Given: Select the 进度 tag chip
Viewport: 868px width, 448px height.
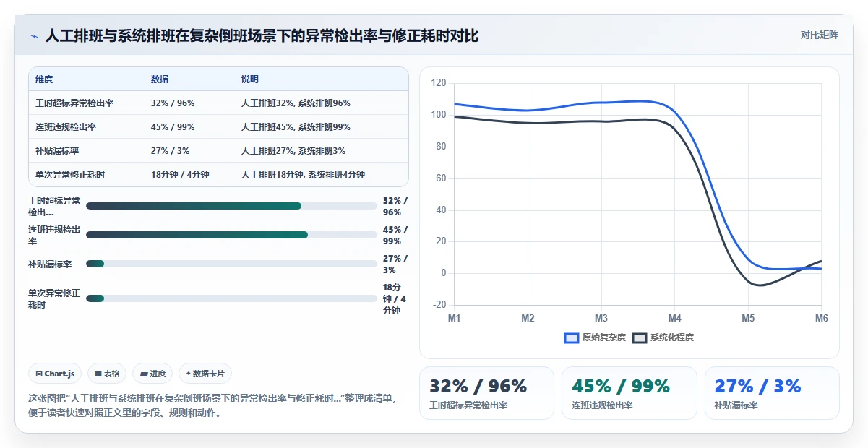Looking at the screenshot, I should 152,374.
